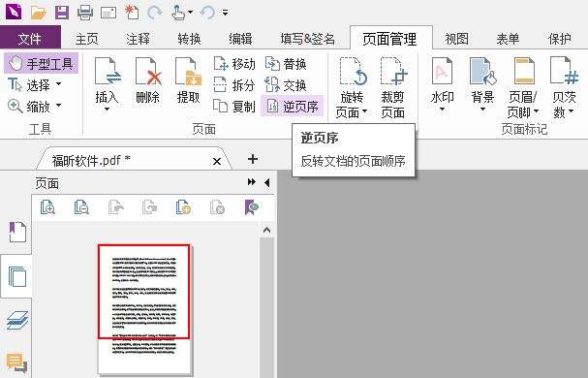588x378 pixels.
Task: Click the 删除 delete page icon
Action: 148,72
